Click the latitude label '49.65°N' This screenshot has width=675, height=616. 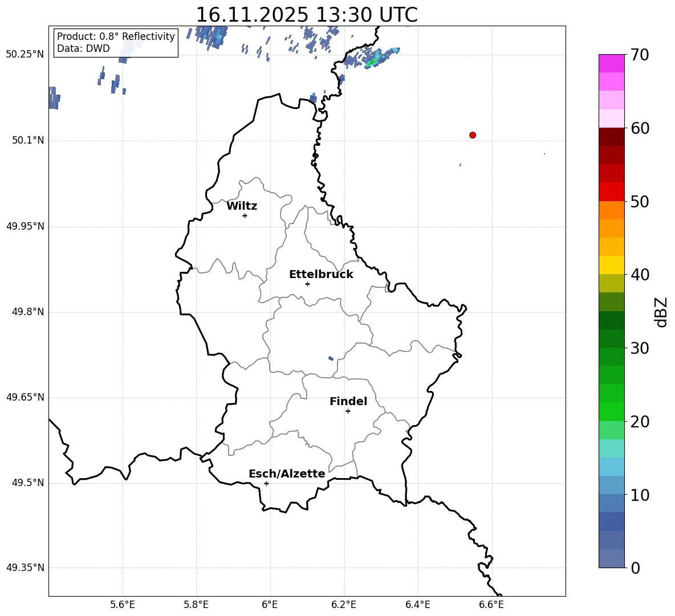click(25, 397)
